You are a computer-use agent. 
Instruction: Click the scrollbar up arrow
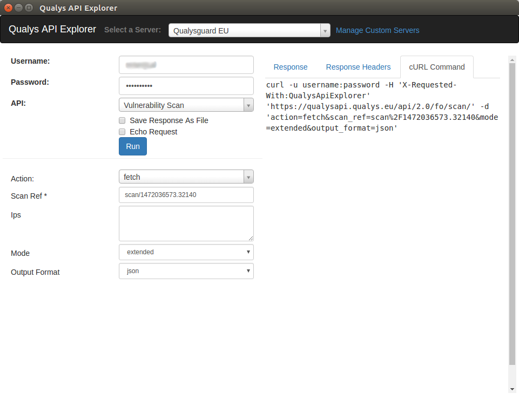(513, 60)
